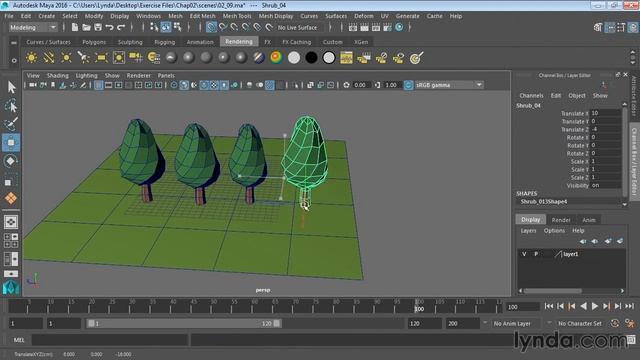Switch to four view layout
640x360 pixels.
coord(11,240)
